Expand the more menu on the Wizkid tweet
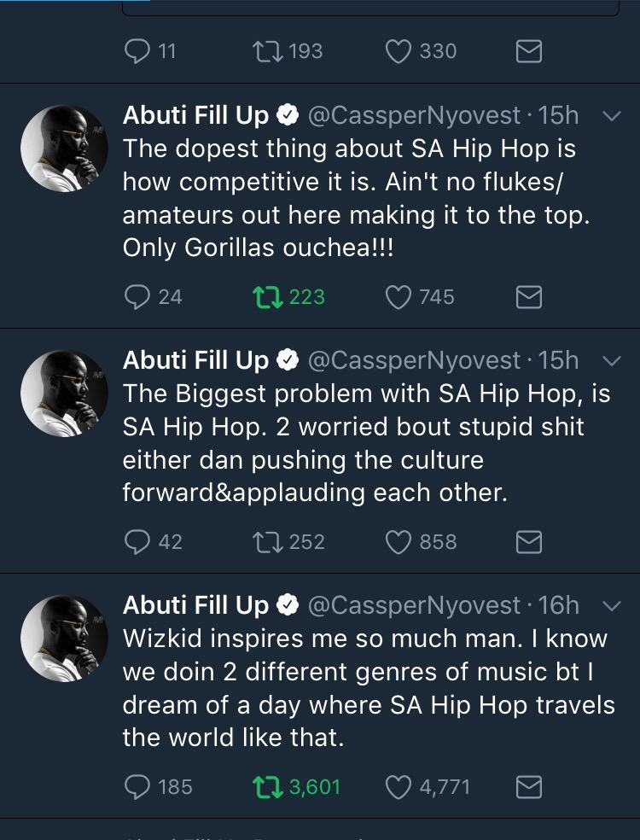This screenshot has width=640, height=840. 611,606
